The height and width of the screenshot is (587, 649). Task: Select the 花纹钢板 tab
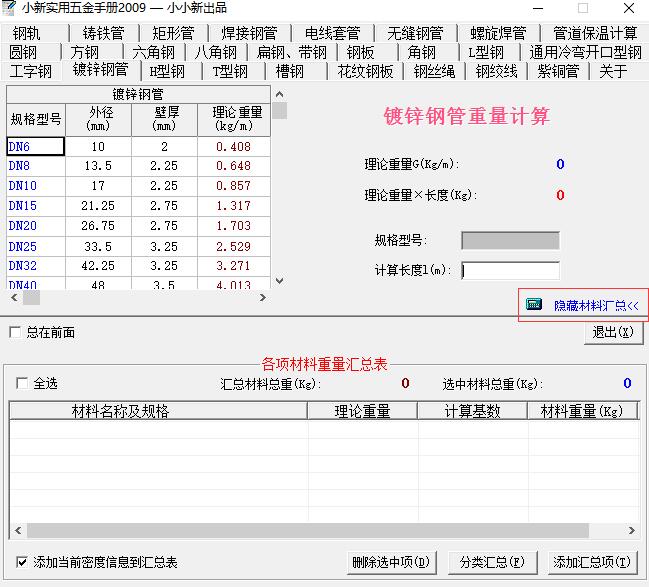coord(365,71)
